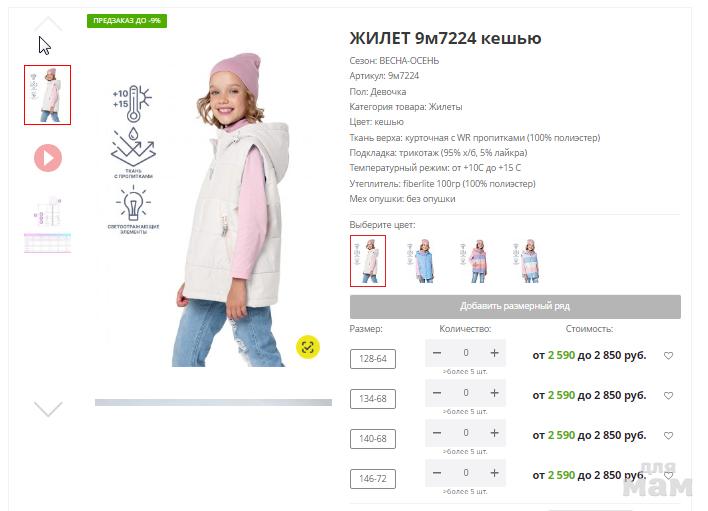708x511 pixels.
Task: Choose the pink striped vest variant
Action: (x=474, y=261)
